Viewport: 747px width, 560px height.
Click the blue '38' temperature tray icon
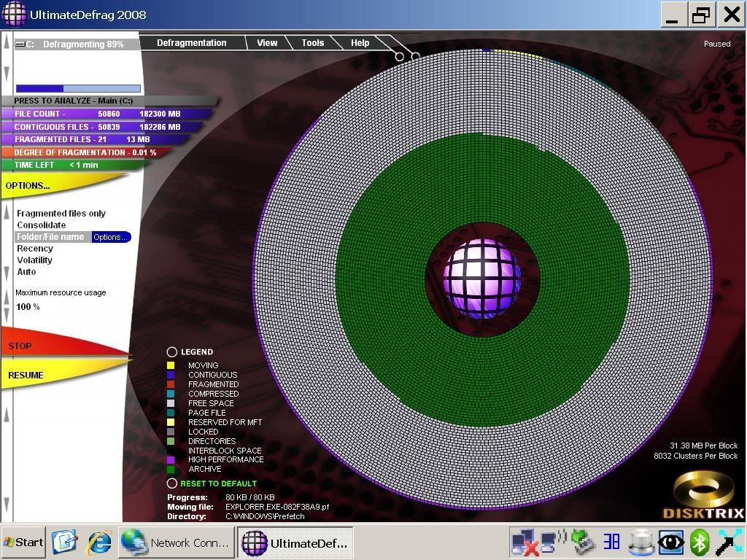click(611, 542)
